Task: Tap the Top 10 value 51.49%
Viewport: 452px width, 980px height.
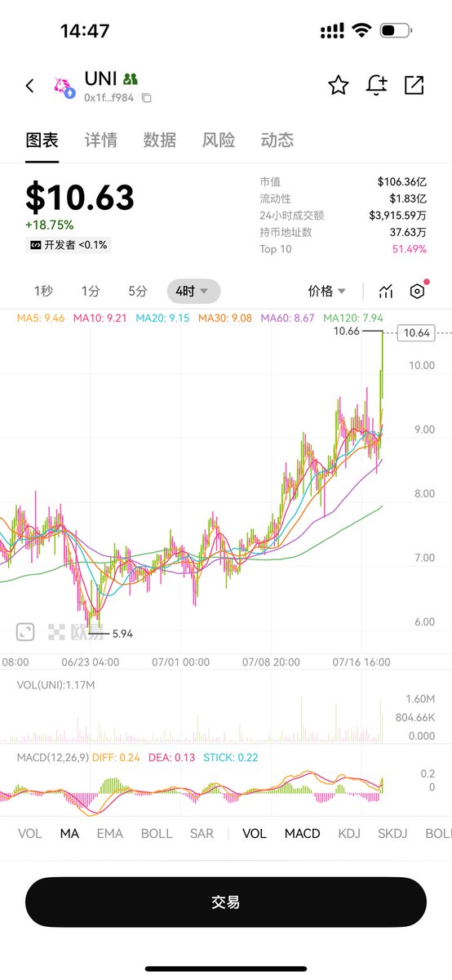Action: (x=409, y=248)
